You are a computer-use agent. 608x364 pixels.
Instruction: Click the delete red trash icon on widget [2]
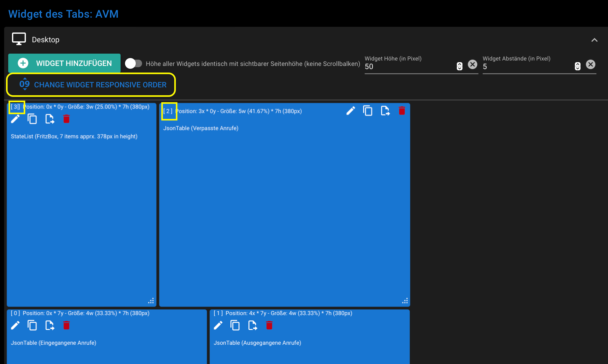click(x=401, y=111)
